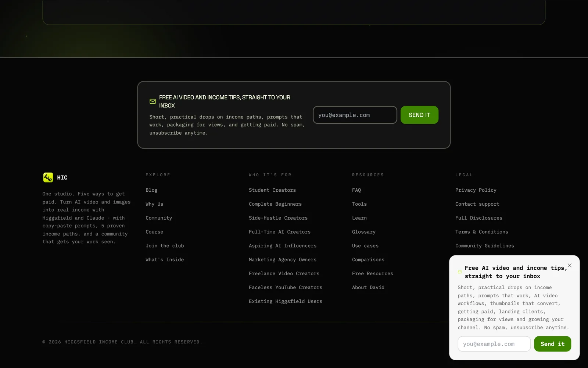Focus the banner email input field
588x368 pixels.
pos(355,115)
